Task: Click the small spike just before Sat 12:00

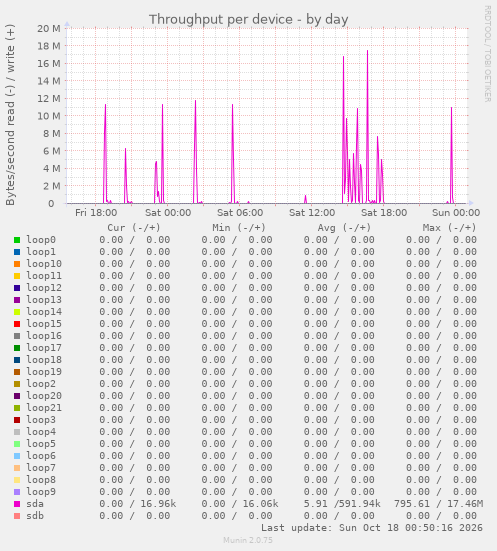Action: click(x=305, y=199)
